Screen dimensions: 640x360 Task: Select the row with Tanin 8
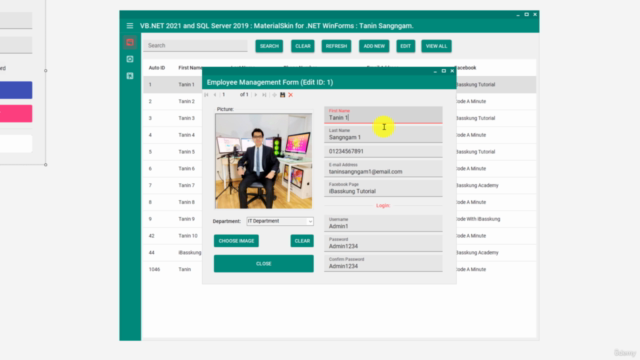pyautogui.click(x=339, y=202)
